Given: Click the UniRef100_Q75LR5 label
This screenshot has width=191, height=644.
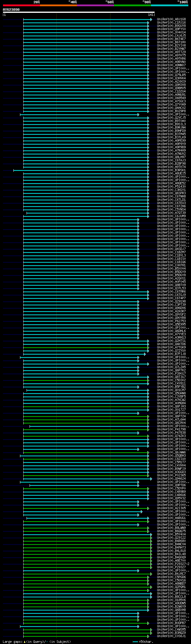Looking at the screenshot, I should tap(171, 75).
